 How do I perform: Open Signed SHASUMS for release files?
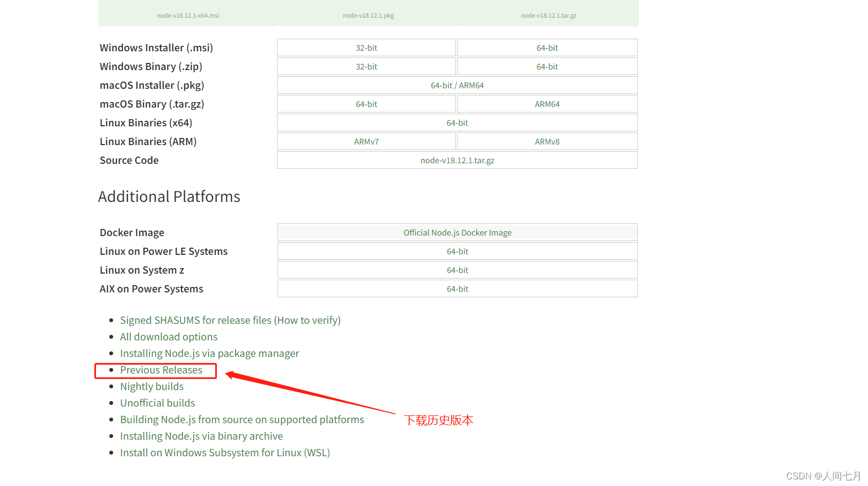pyautogui.click(x=196, y=321)
